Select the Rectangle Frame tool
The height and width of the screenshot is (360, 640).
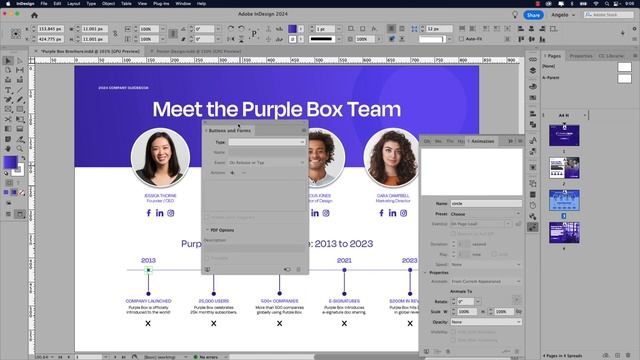coord(8,109)
